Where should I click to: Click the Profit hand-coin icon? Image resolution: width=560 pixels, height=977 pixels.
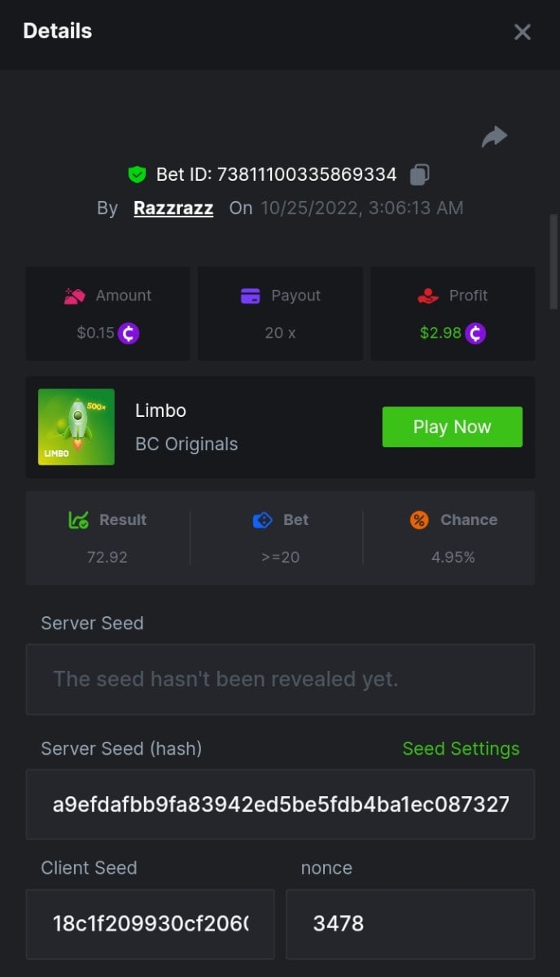pyautogui.click(x=428, y=296)
